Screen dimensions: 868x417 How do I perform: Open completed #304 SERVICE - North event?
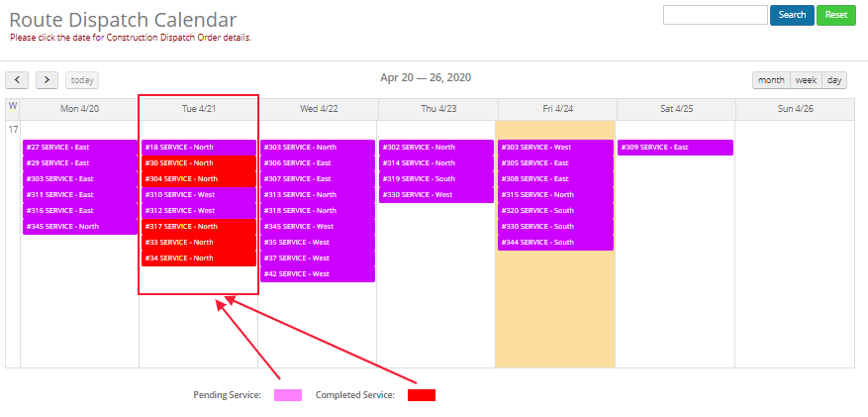click(x=199, y=179)
